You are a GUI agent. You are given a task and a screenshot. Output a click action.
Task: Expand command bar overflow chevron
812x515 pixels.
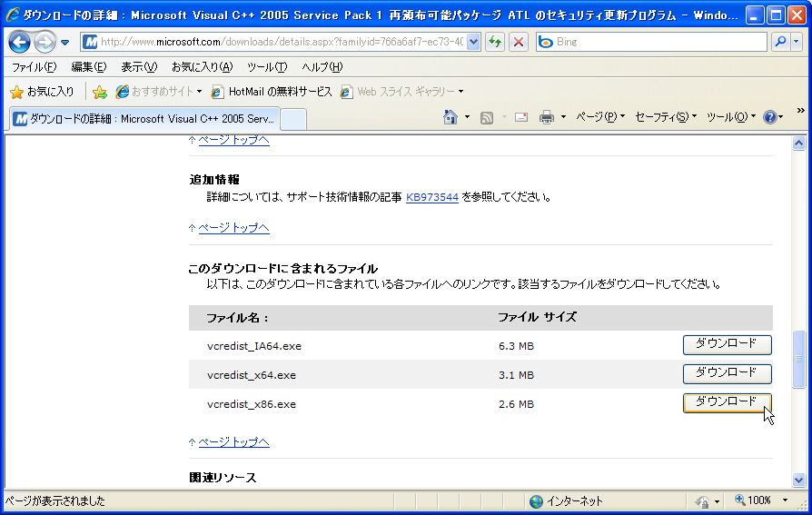800,111
